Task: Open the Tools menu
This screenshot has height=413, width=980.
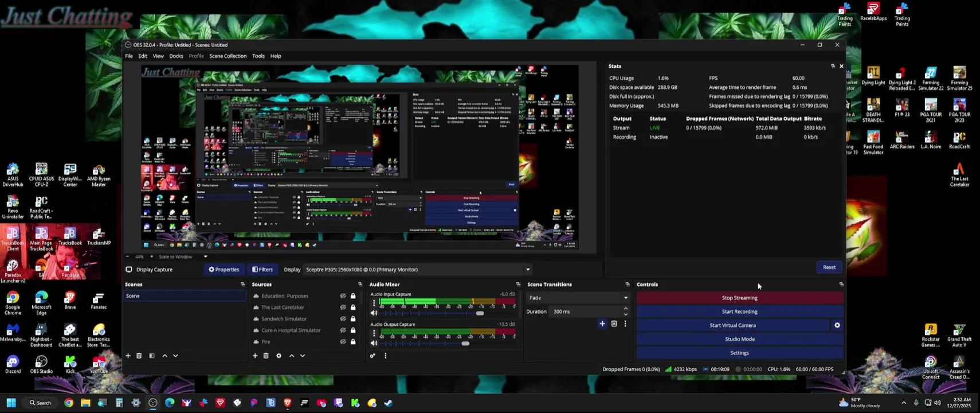Action: (258, 56)
